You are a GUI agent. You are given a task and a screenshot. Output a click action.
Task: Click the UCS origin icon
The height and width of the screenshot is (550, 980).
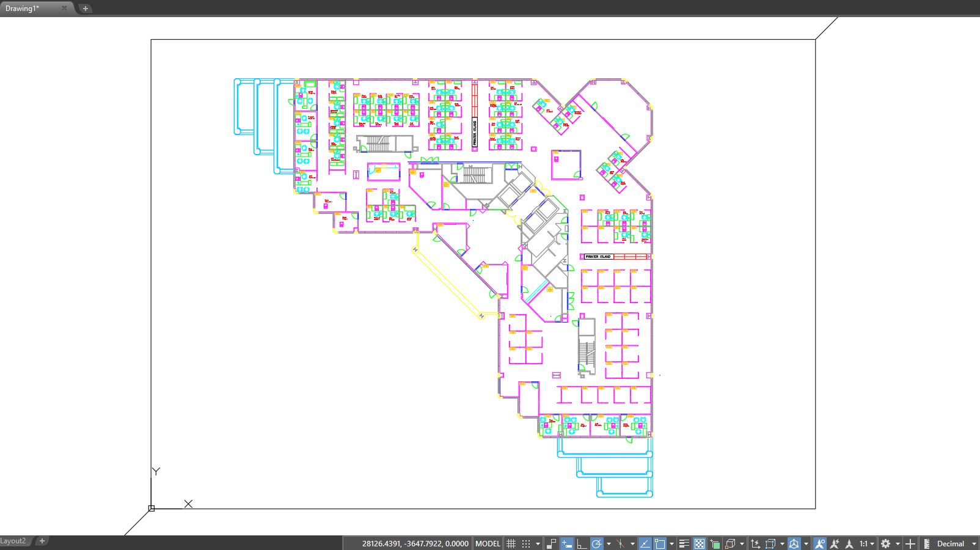tap(152, 508)
